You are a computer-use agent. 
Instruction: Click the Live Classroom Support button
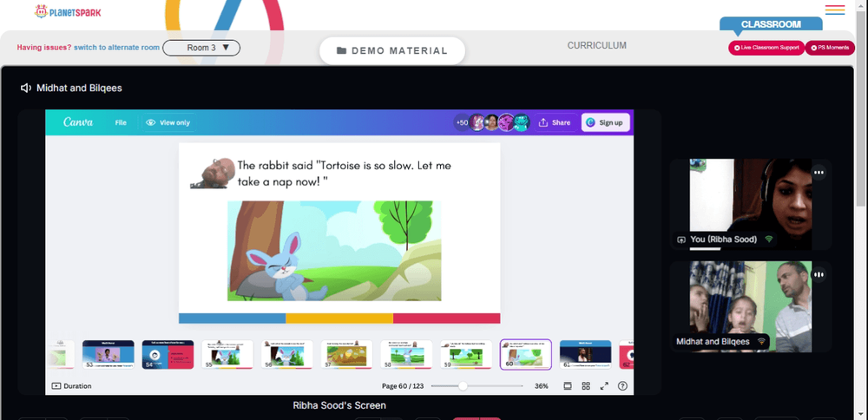766,48
